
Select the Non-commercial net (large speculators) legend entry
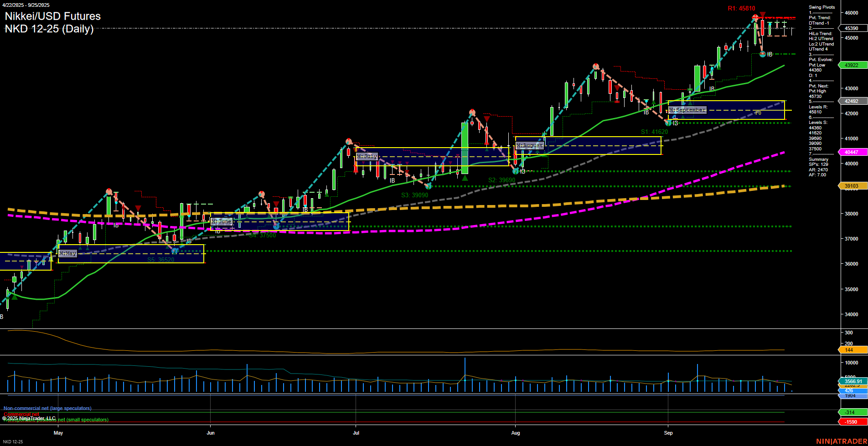pos(47,408)
